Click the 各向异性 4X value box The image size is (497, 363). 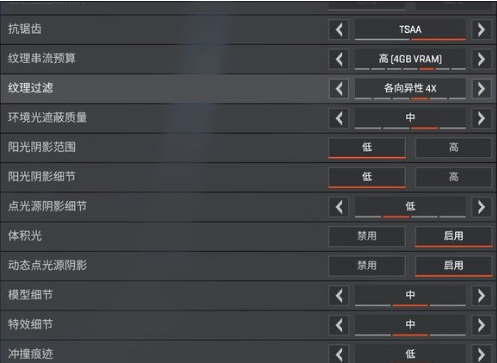410,88
